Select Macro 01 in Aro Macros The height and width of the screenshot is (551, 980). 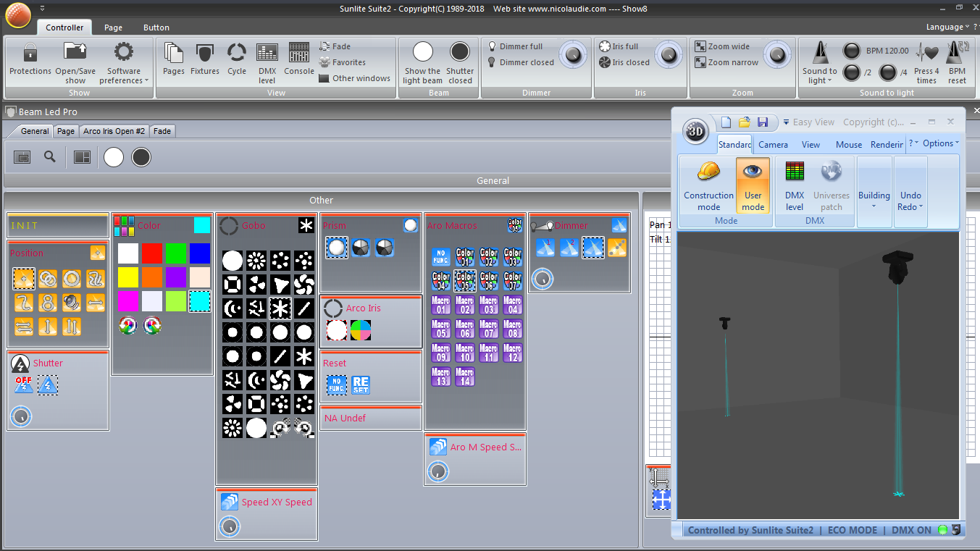pos(441,305)
